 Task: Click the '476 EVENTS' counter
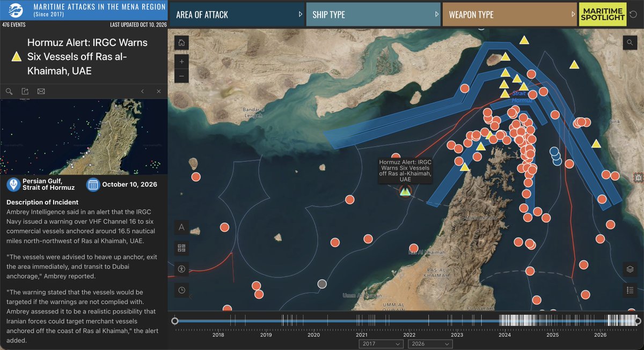point(14,25)
